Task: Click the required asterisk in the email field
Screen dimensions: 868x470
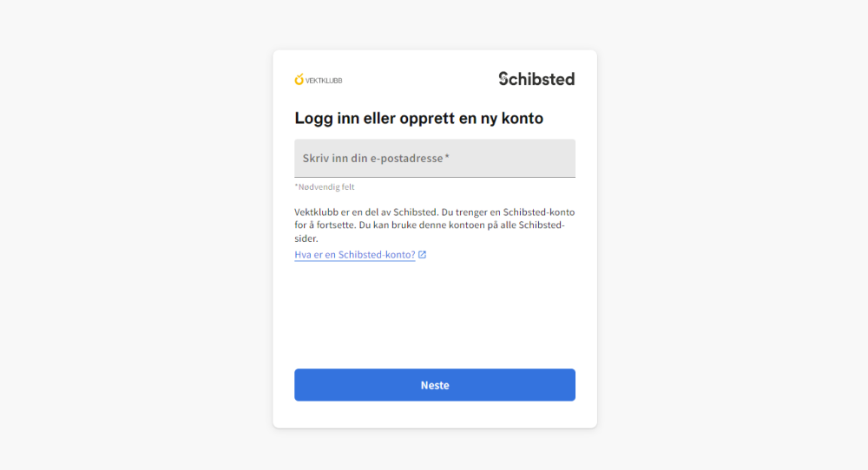Action: tap(447, 157)
